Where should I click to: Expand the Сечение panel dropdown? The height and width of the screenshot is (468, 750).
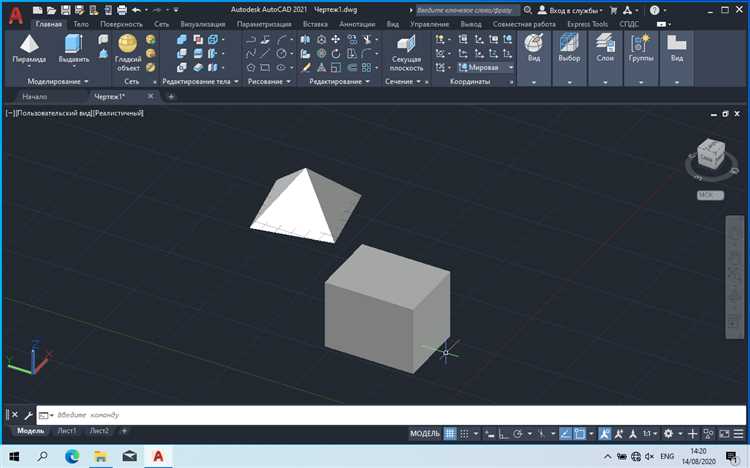tap(418, 82)
